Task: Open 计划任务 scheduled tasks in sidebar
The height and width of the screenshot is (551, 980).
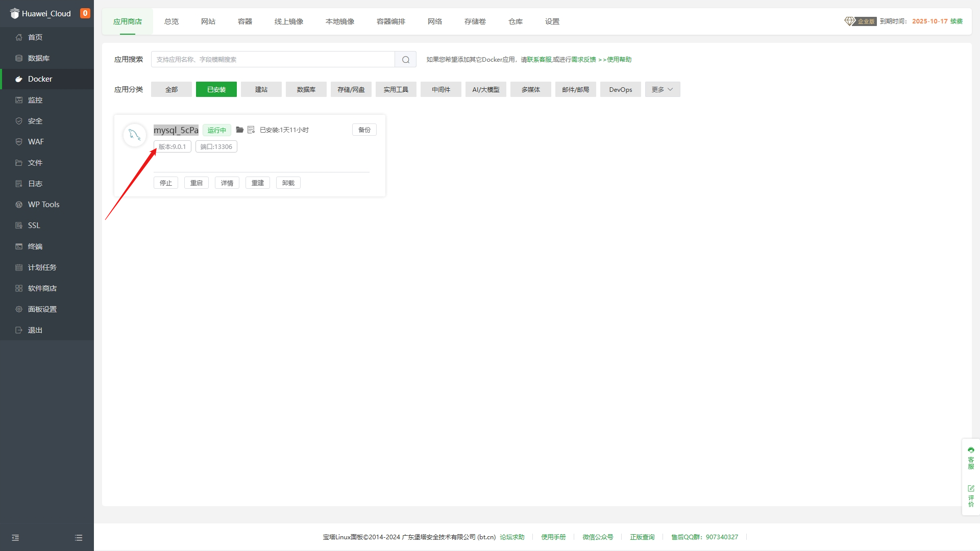Action: pos(47,267)
